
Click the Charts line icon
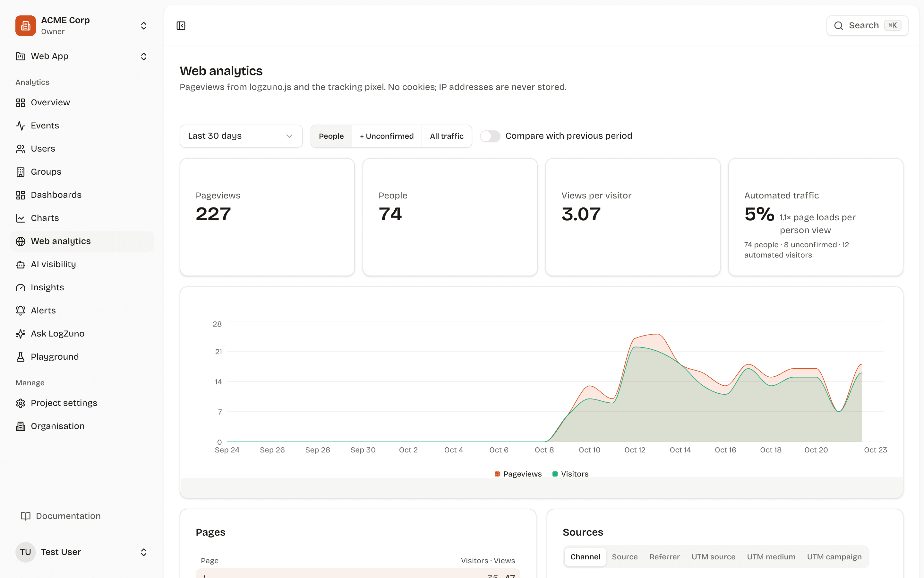[x=21, y=218]
